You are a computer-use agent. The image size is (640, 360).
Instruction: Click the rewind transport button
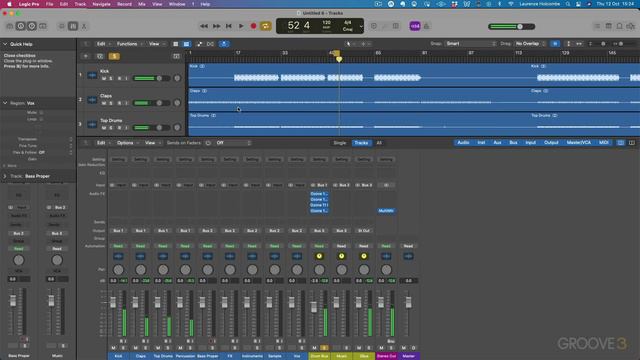coord(204,26)
